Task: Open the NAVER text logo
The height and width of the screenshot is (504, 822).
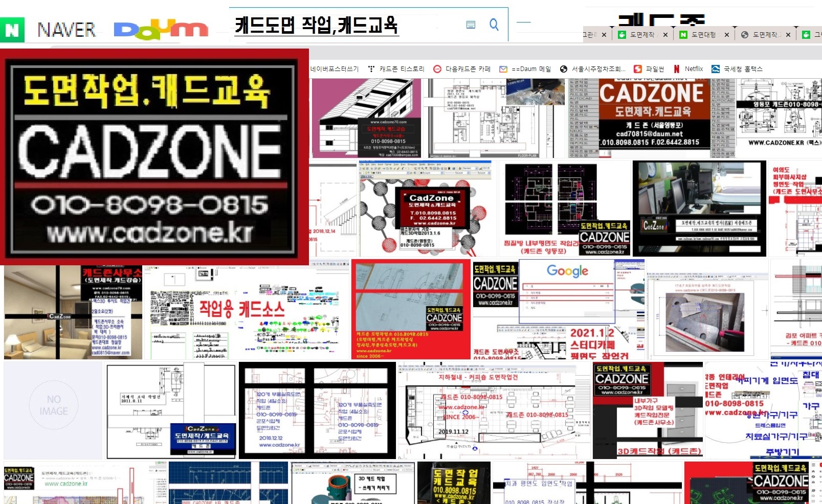Action: 66,30
